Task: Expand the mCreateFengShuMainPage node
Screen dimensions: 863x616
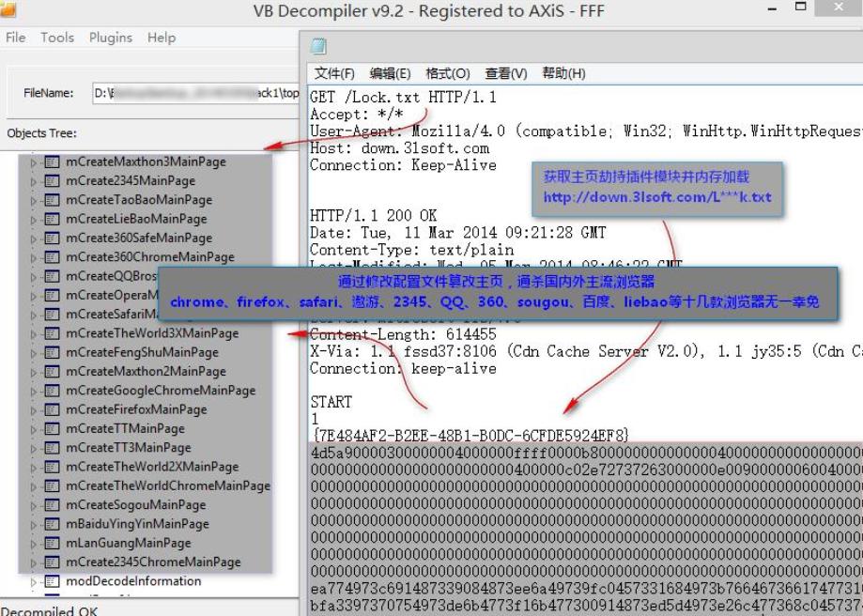Action: coord(34,353)
